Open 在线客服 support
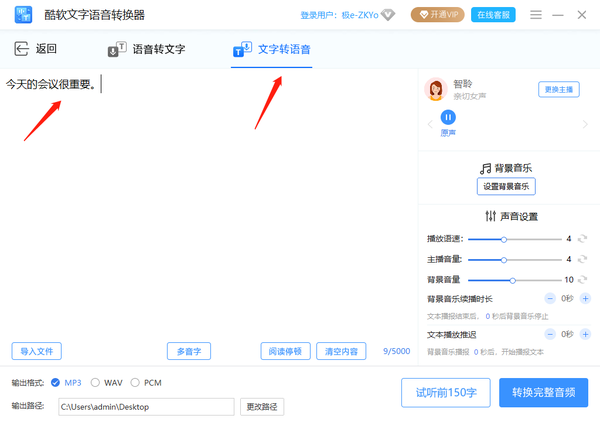The height and width of the screenshot is (422, 600). [x=493, y=15]
